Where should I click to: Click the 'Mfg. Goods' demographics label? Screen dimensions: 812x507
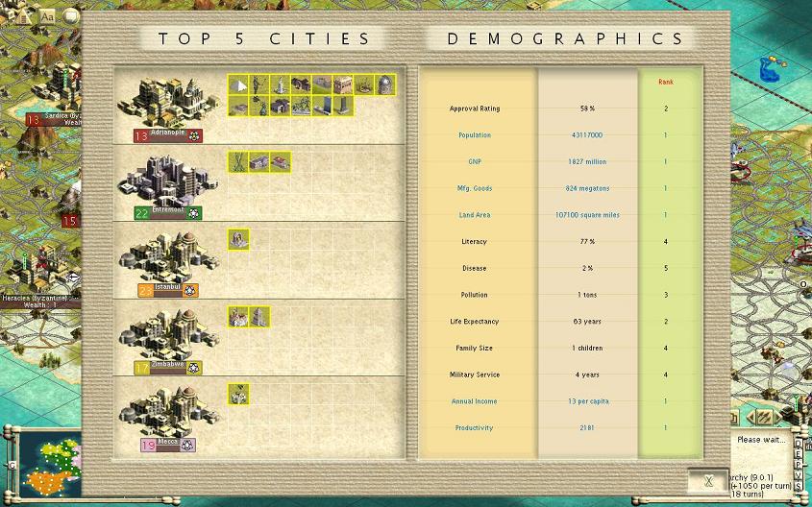(x=475, y=188)
